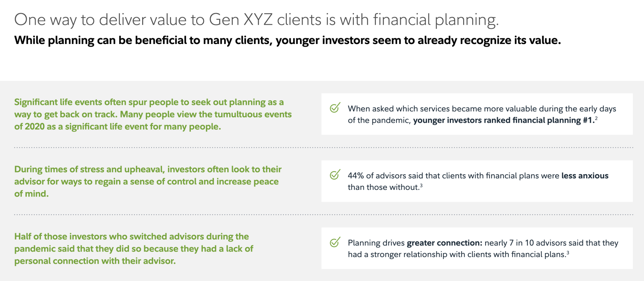644x281 pixels.
Task: Click the bold phrase "younger investors ranked financial planning #1"
Action: 503,121
